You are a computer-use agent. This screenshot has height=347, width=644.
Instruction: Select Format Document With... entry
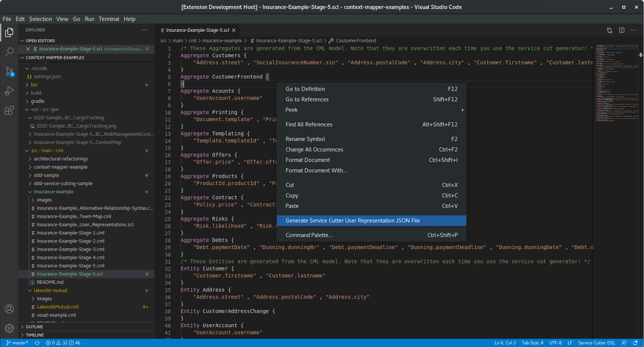point(371,170)
